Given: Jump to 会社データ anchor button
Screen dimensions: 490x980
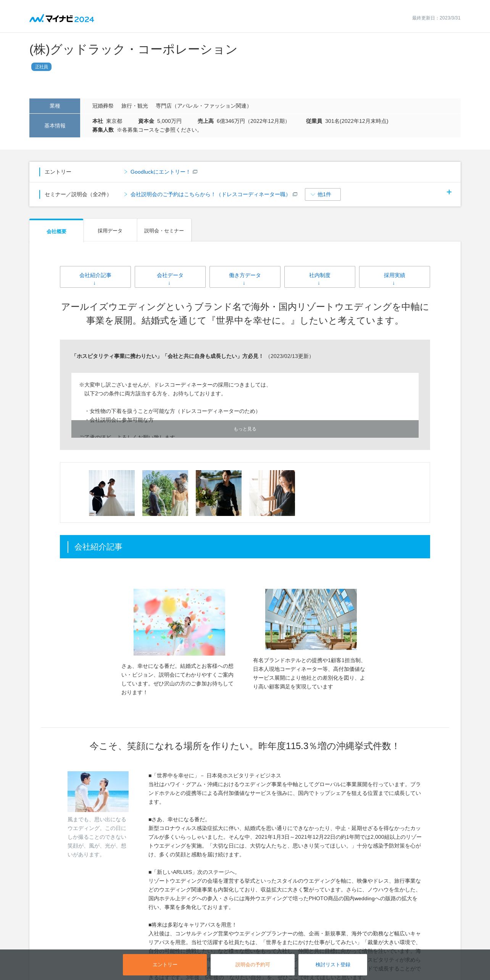Looking at the screenshot, I should [170, 277].
